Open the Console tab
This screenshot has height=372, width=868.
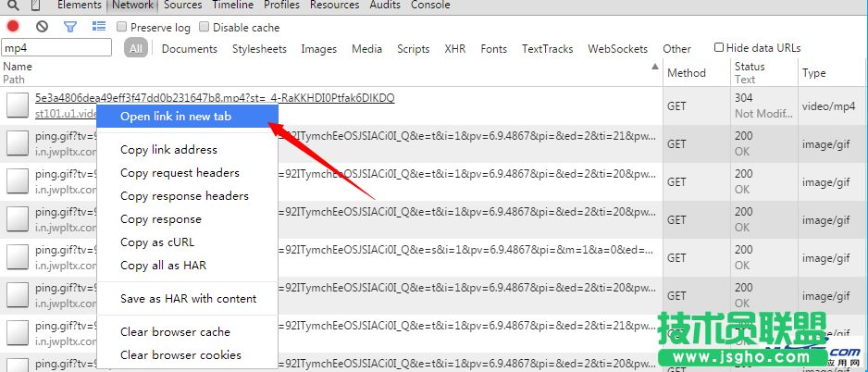click(x=430, y=5)
